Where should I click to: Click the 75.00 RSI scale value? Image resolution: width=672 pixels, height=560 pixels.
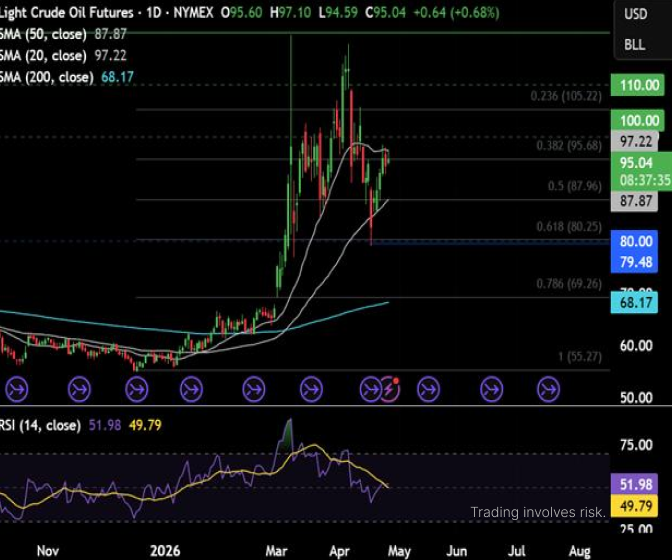pos(636,445)
